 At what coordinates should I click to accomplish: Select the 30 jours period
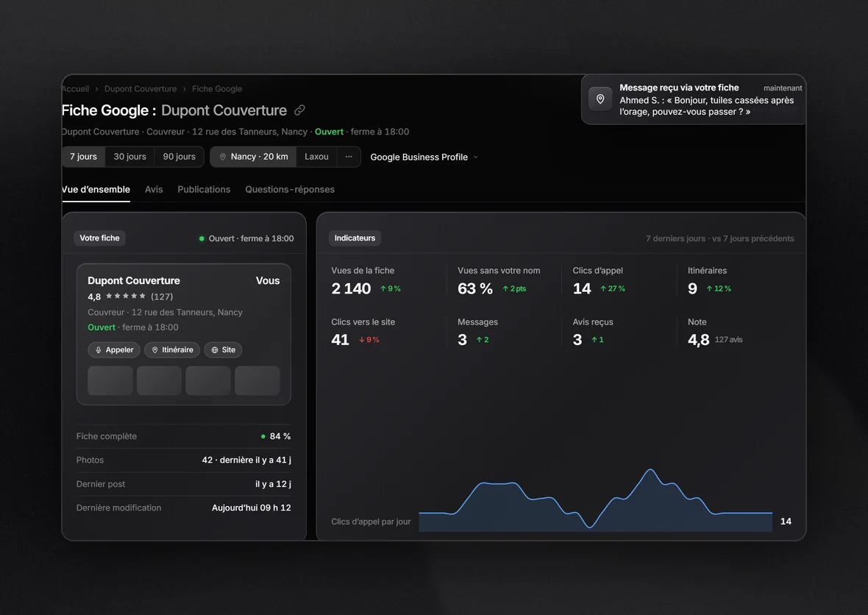click(130, 157)
